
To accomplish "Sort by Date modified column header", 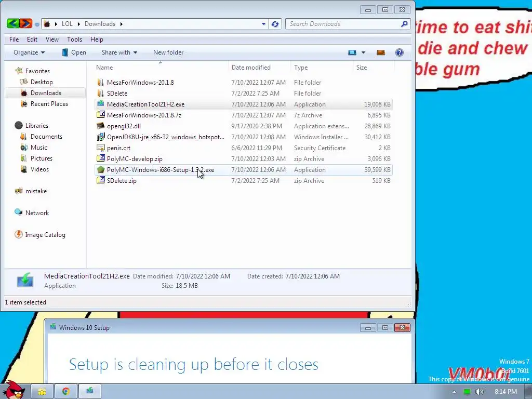I will (251, 68).
